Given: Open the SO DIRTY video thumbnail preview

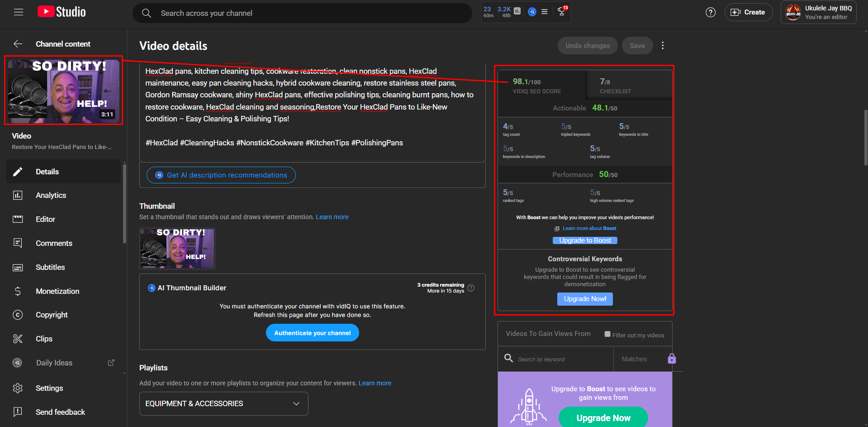Looking at the screenshot, I should pos(64,91).
